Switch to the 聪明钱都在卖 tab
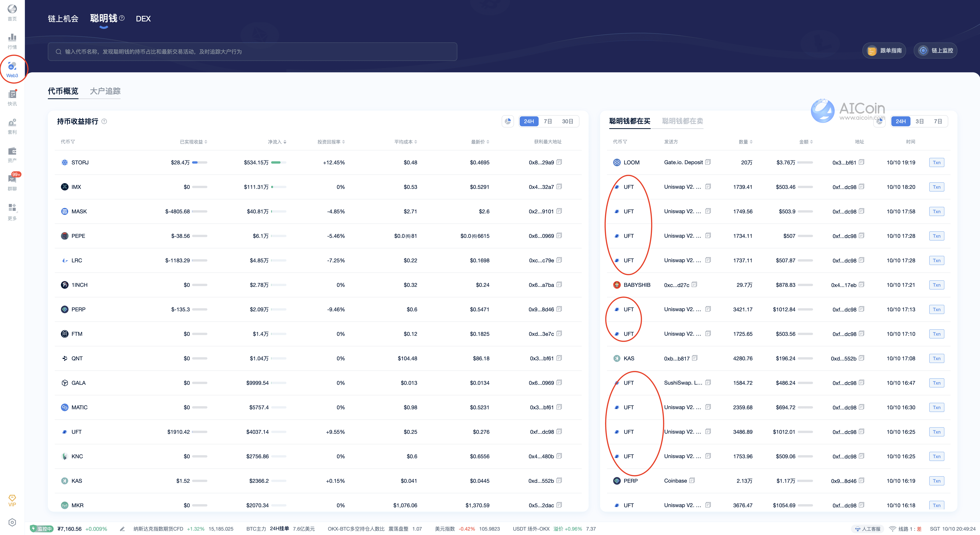The height and width of the screenshot is (535, 980). tap(682, 121)
